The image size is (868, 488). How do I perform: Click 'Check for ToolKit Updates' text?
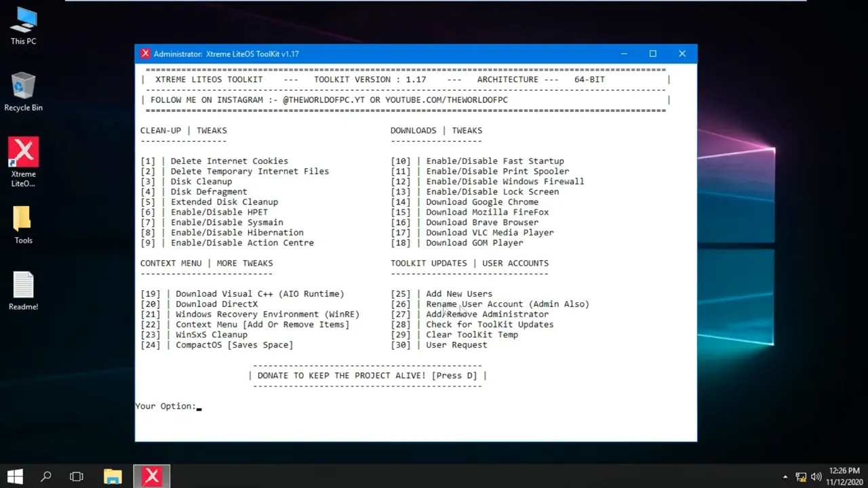pos(490,325)
